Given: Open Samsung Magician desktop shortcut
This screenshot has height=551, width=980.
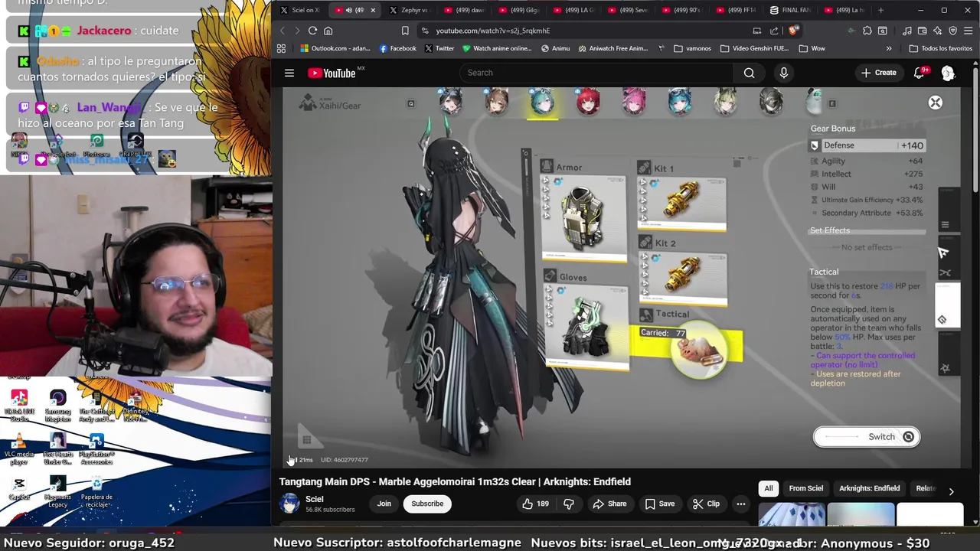Looking at the screenshot, I should [x=57, y=406].
